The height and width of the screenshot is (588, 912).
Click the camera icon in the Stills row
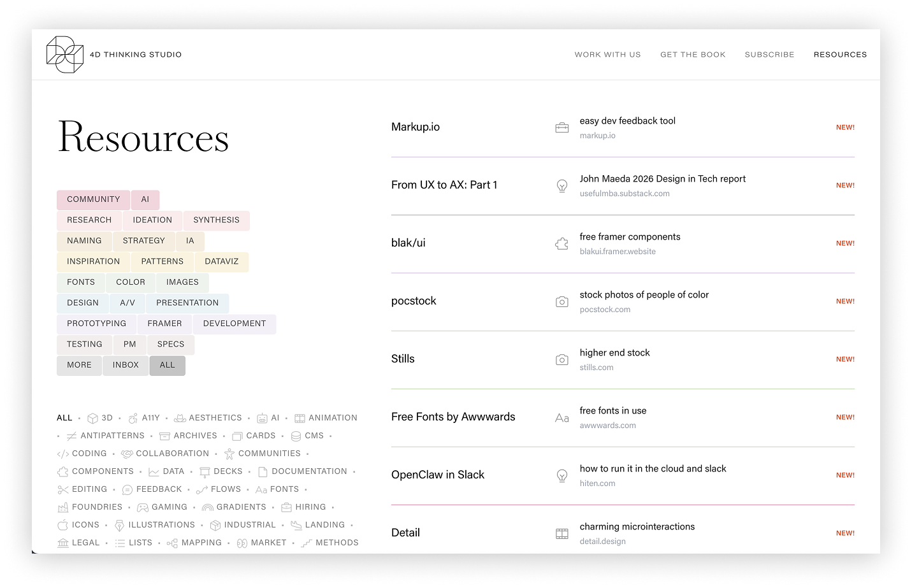click(x=561, y=360)
